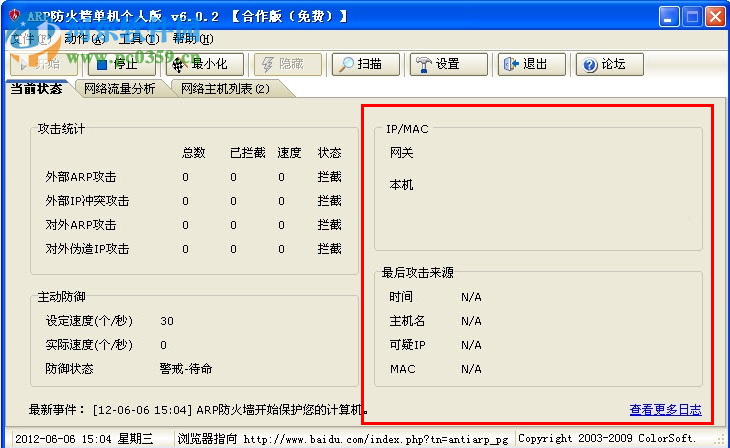Click the ARP firewall shield title icon

coord(15,16)
